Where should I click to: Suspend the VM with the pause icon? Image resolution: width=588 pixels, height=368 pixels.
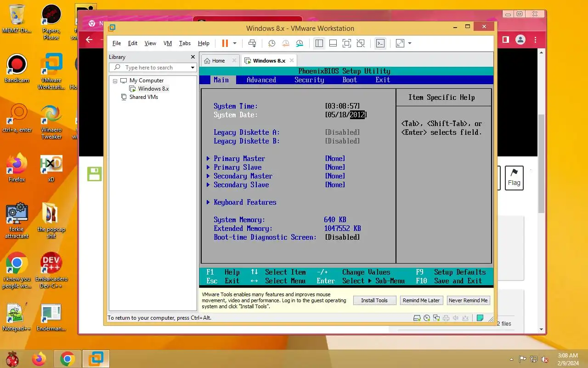[x=225, y=43]
